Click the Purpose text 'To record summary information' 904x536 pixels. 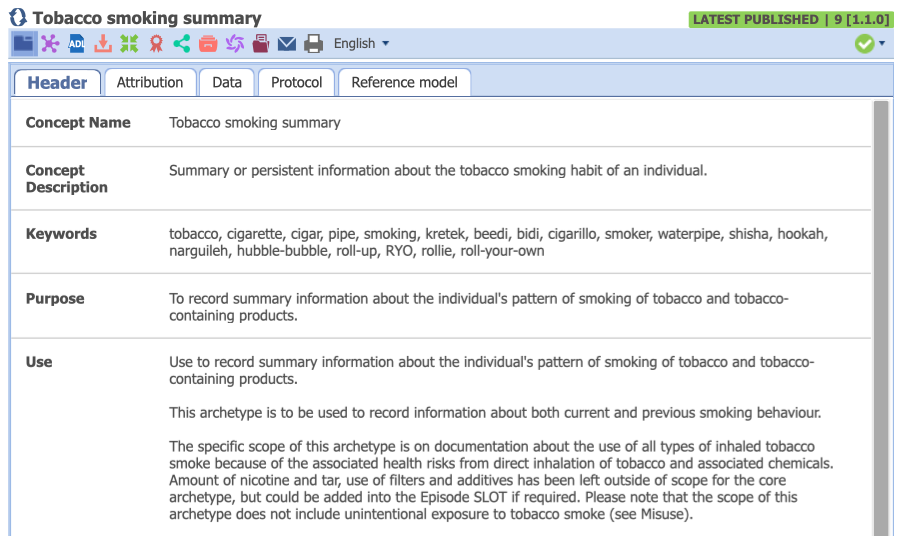[x=479, y=307]
